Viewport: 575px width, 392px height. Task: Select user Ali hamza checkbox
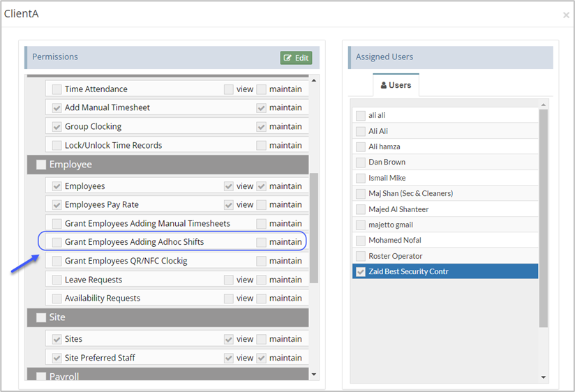(361, 146)
